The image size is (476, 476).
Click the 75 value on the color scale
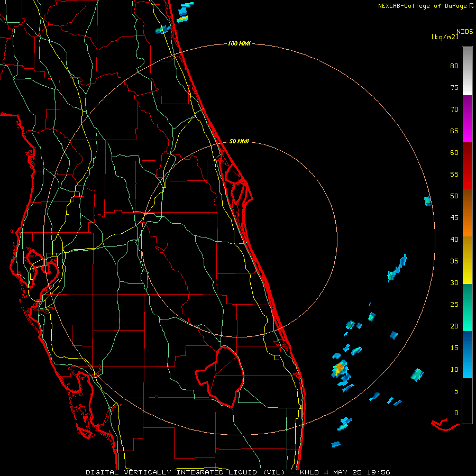(454, 88)
